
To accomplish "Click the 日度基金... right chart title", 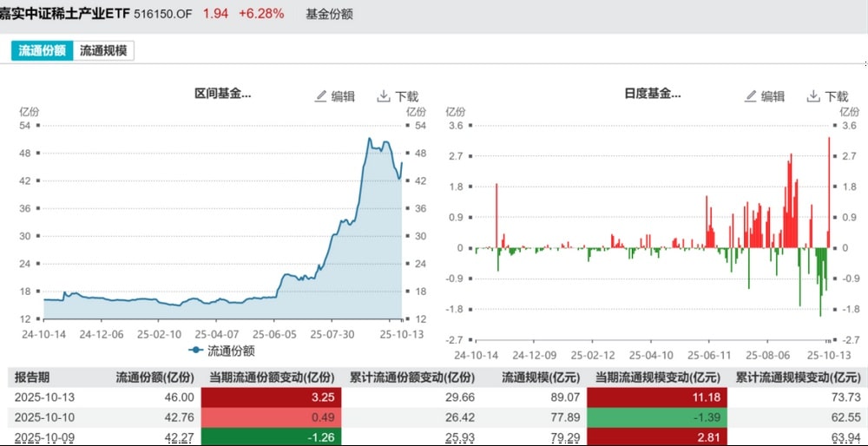I will (652, 94).
